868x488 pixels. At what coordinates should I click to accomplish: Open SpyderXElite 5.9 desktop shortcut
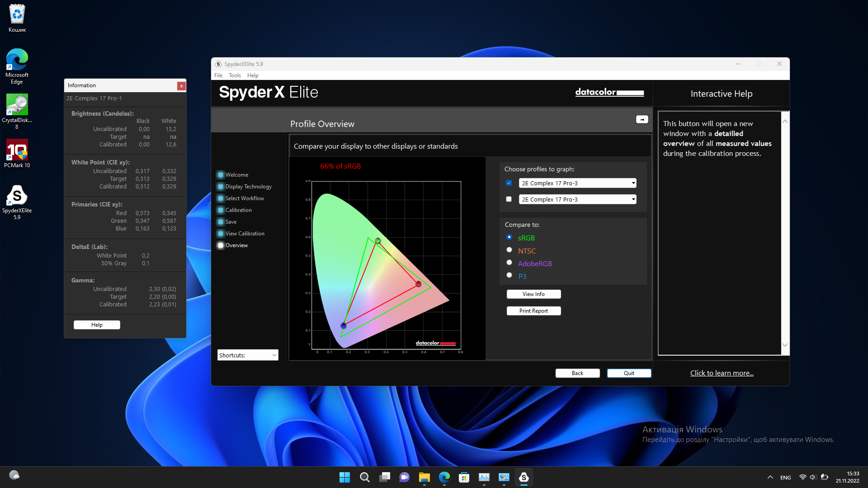(x=17, y=202)
